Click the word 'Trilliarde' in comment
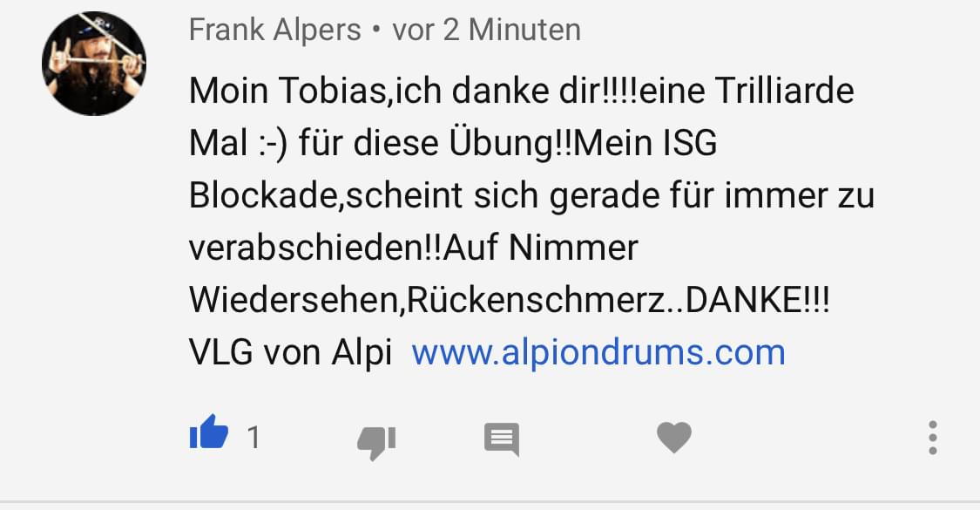 [784, 91]
